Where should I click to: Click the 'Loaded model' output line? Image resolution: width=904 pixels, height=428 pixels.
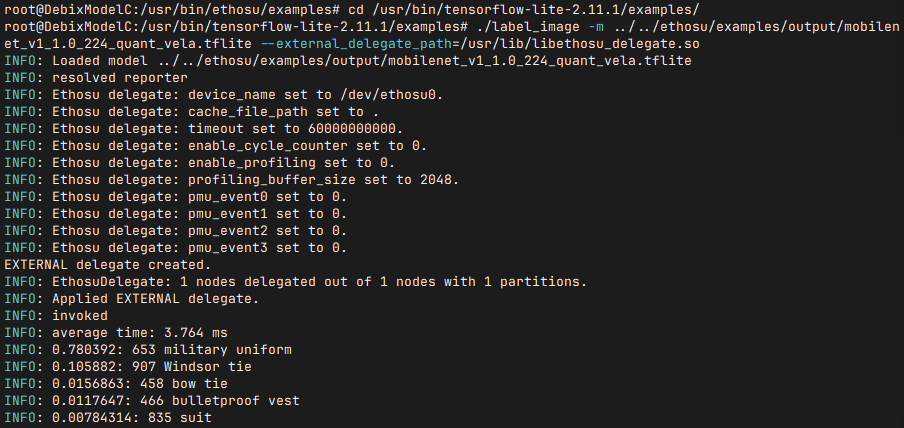[348, 61]
